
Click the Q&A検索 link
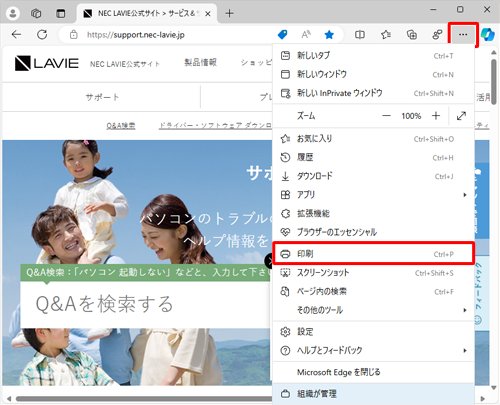coord(121,126)
